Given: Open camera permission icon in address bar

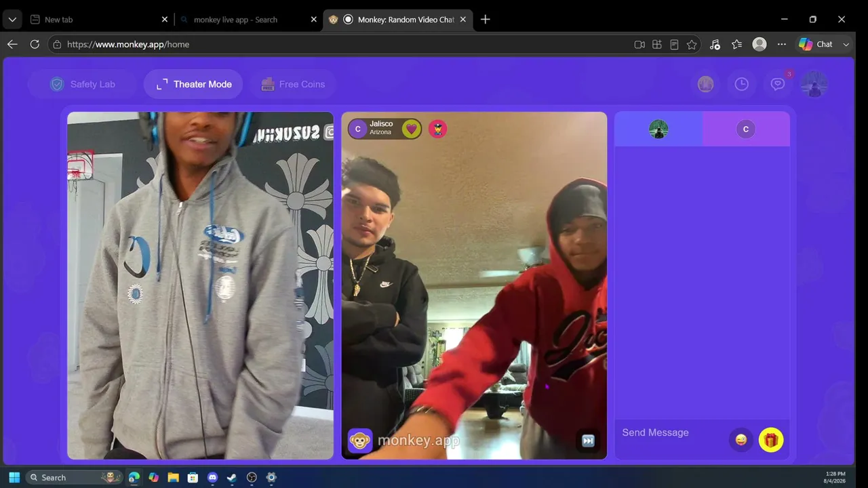Looking at the screenshot, I should point(639,44).
